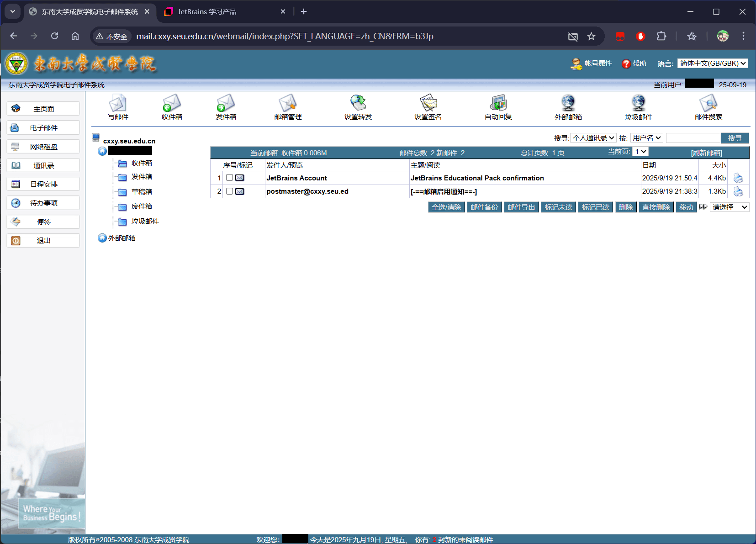The height and width of the screenshot is (544, 756).
Task: Click printer icon on JetBrains email row
Action: tap(738, 178)
